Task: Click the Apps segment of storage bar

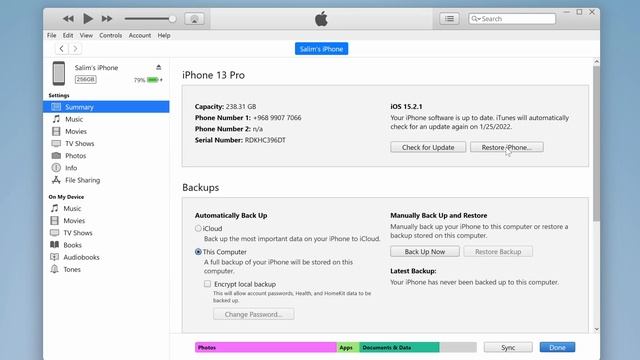Action: [x=348, y=347]
